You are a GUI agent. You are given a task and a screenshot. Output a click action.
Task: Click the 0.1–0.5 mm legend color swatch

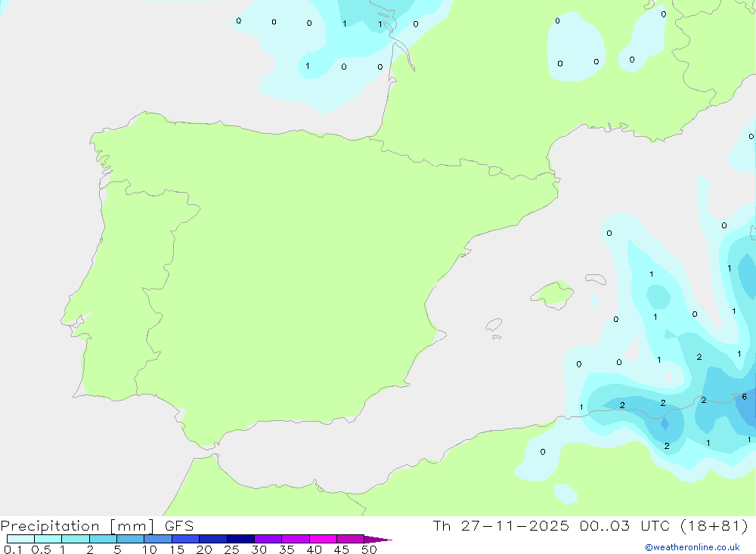click(20, 539)
